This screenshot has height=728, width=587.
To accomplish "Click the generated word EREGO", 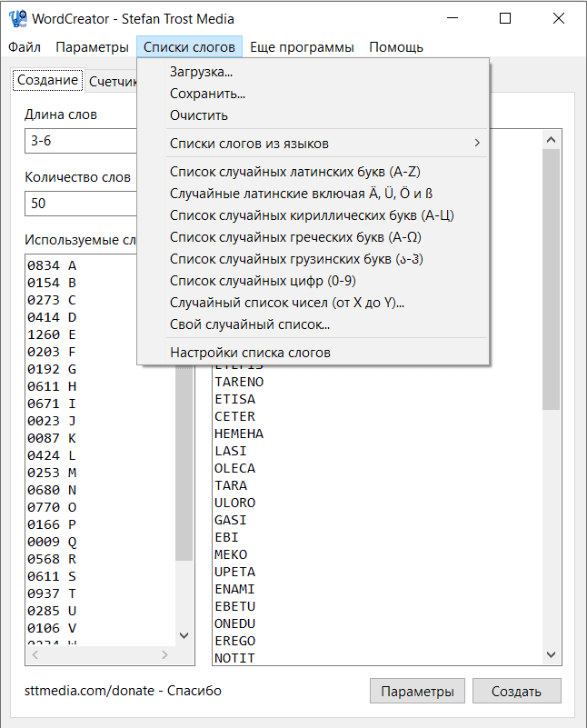I will pos(234,641).
